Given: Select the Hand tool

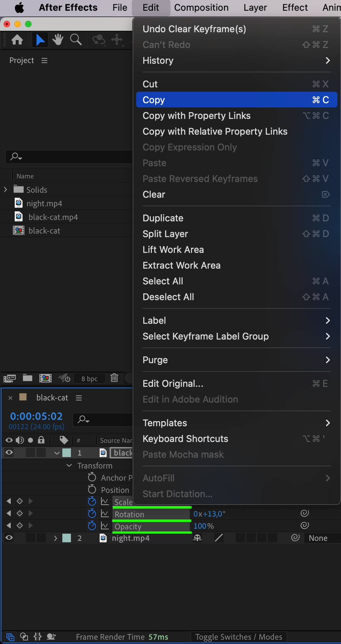Looking at the screenshot, I should [57, 39].
